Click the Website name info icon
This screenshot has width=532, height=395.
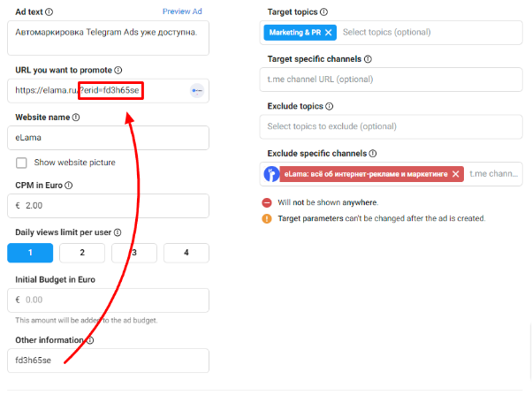point(76,118)
